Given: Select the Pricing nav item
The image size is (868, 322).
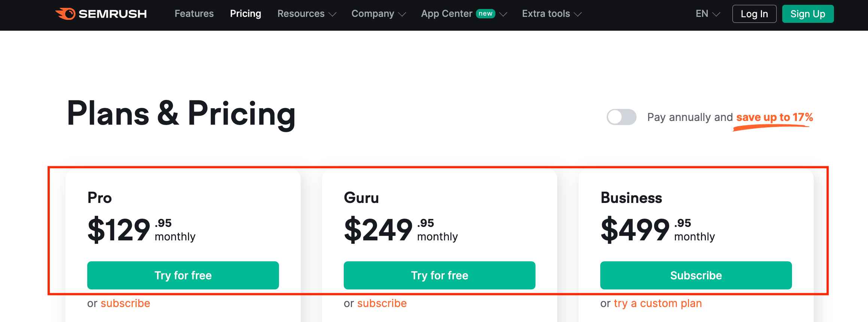Looking at the screenshot, I should (x=245, y=14).
